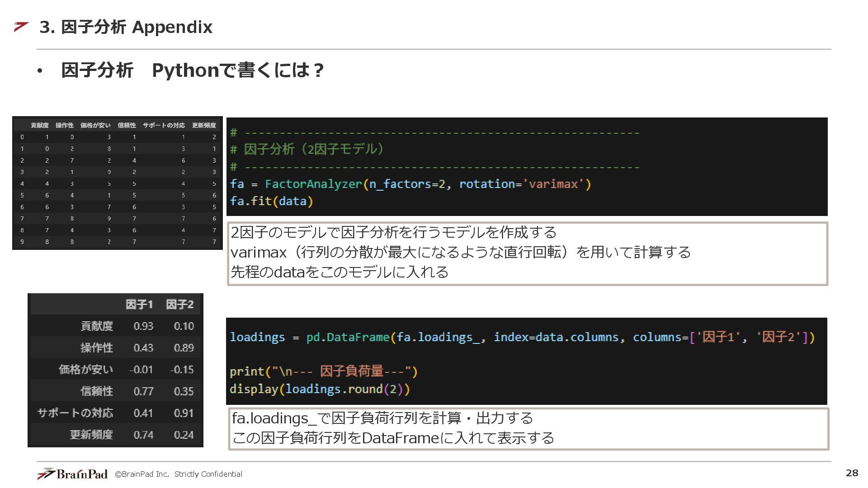Click the 'Strictly Confidential' footer text
The height and width of the screenshot is (488, 868).
coord(208,474)
